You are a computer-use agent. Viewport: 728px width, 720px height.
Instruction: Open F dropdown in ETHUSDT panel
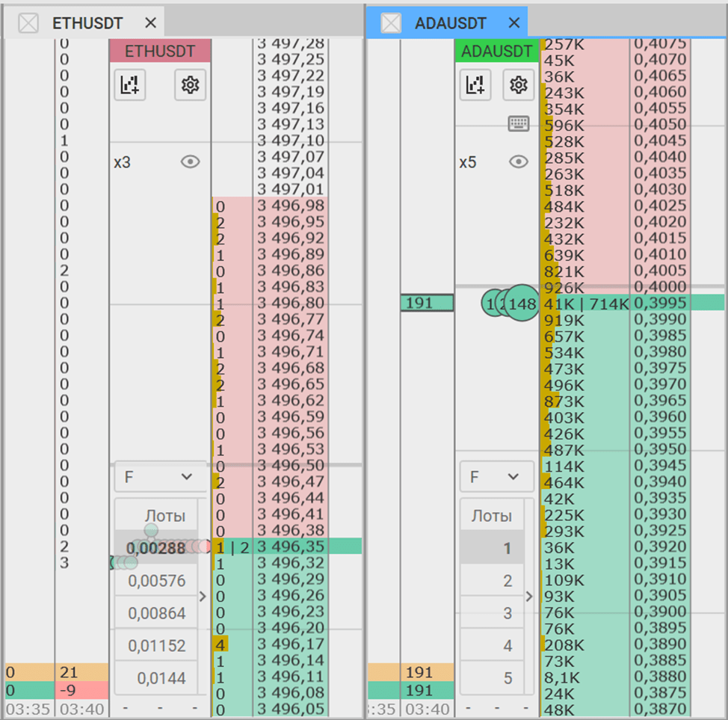(161, 476)
